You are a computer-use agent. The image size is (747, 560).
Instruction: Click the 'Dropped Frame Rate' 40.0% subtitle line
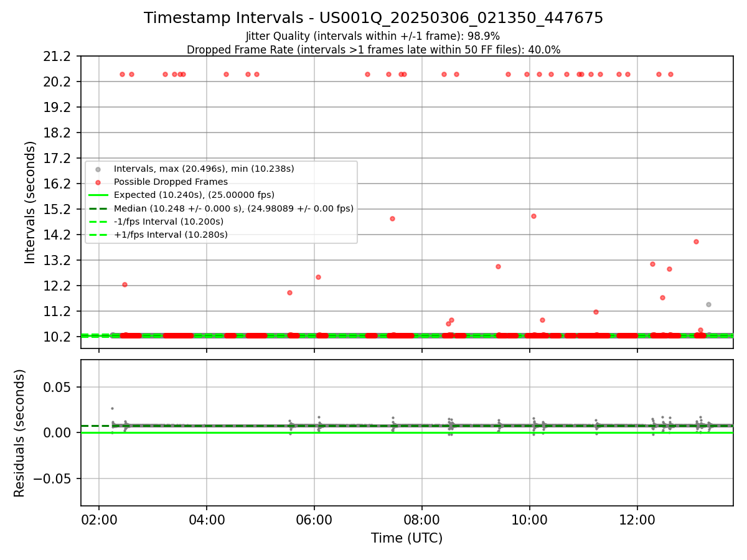[374, 50]
